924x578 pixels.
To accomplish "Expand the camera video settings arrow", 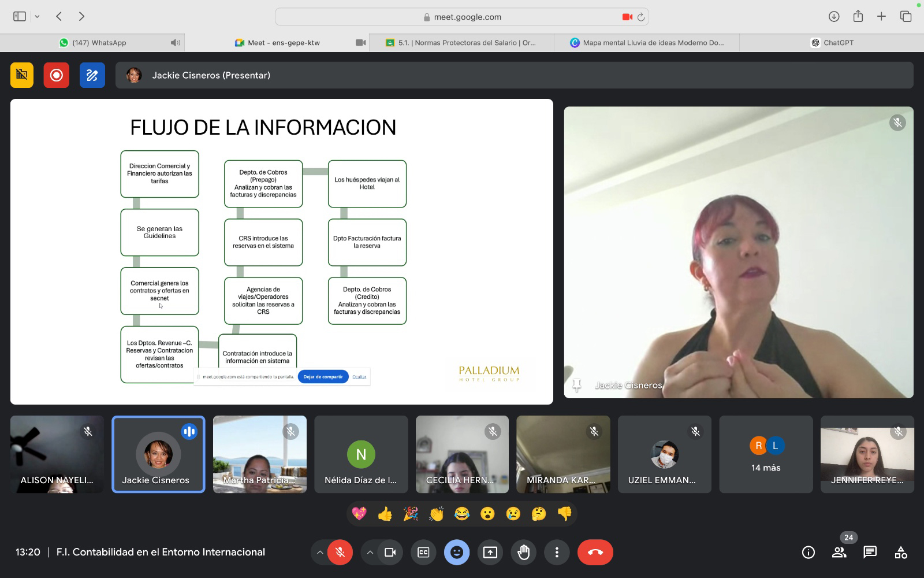I will [370, 553].
